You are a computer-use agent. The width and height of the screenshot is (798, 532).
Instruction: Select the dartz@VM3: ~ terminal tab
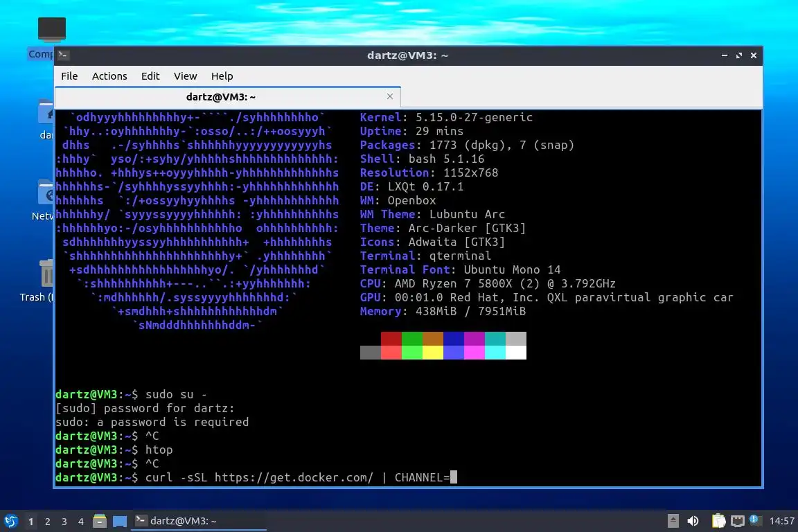point(227,97)
